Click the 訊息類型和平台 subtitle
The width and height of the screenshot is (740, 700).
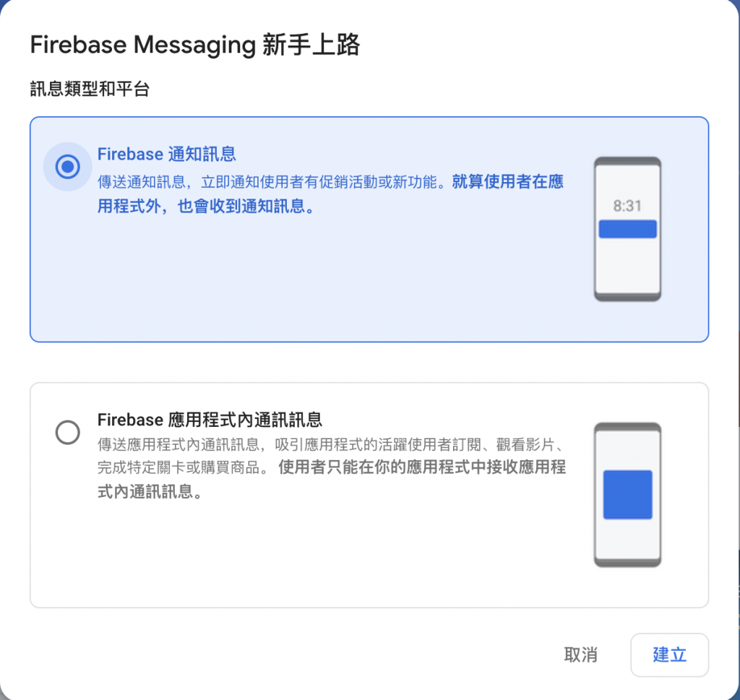90,89
